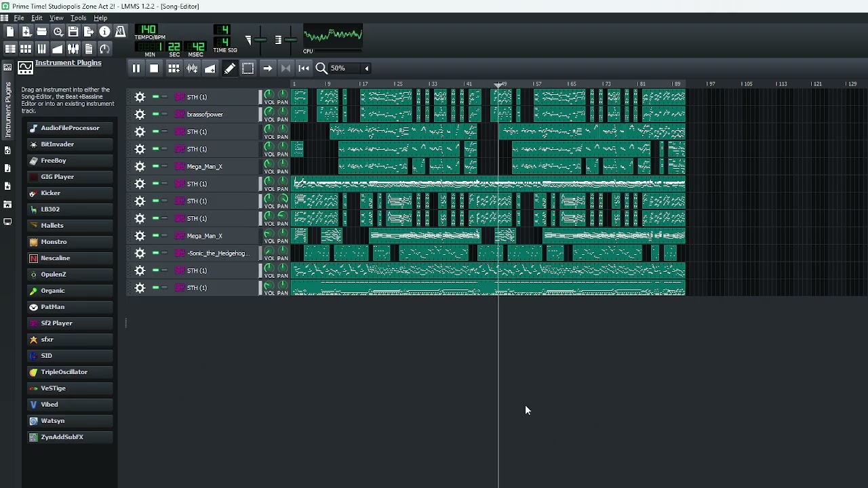Select the TripleOscillator instrument
868x488 pixels.
click(x=71, y=372)
